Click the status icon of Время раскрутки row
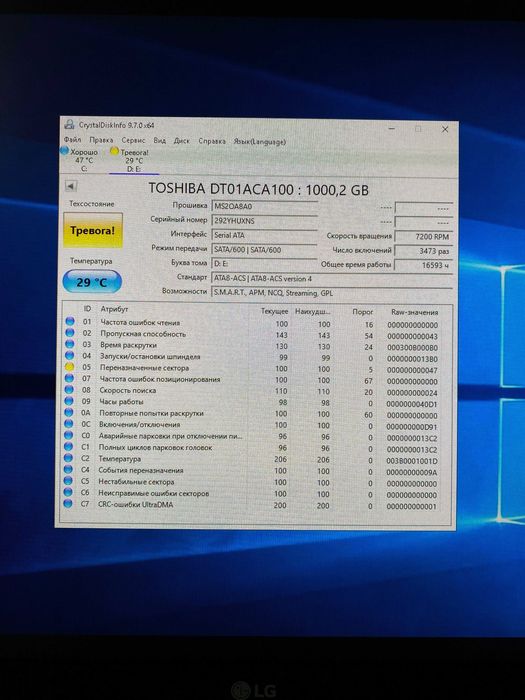This screenshot has width=525, height=700. [x=70, y=344]
